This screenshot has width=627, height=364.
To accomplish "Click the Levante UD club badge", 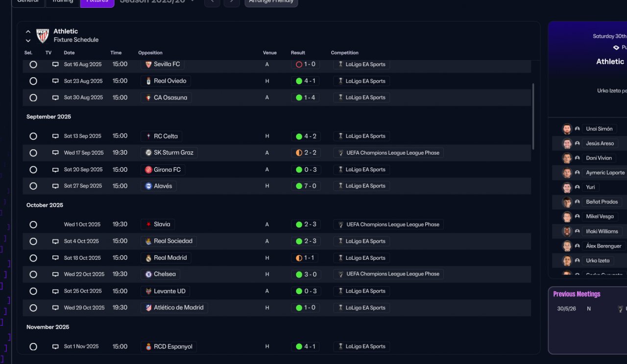I will tap(148, 291).
